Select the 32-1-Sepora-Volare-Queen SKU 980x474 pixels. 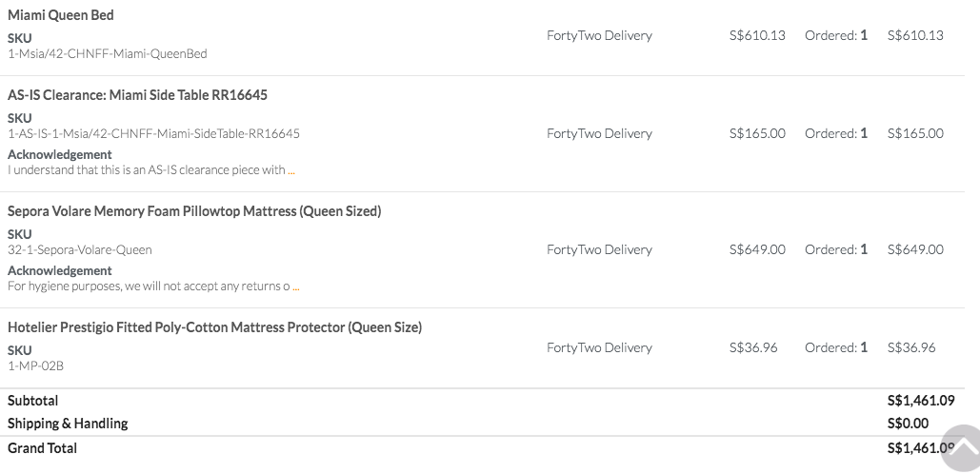pyautogui.click(x=80, y=249)
